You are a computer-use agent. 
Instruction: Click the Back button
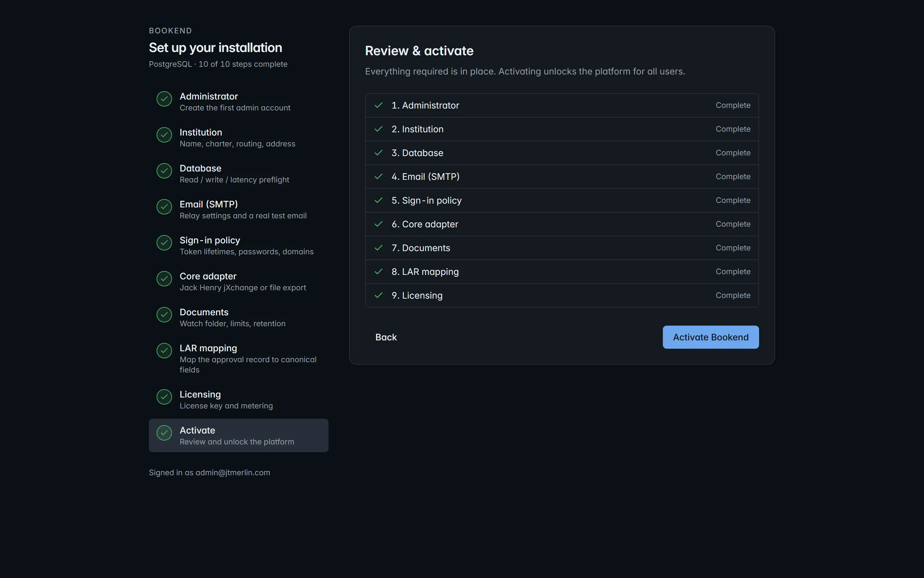click(386, 337)
